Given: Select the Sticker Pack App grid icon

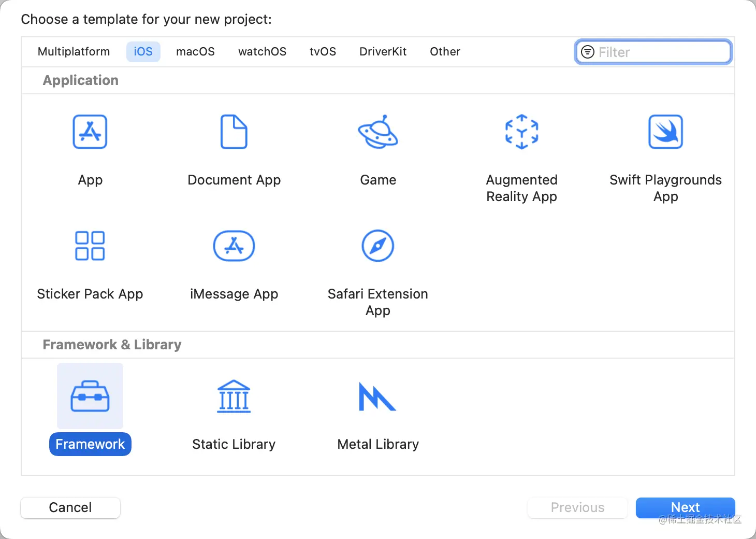Looking at the screenshot, I should click(90, 246).
